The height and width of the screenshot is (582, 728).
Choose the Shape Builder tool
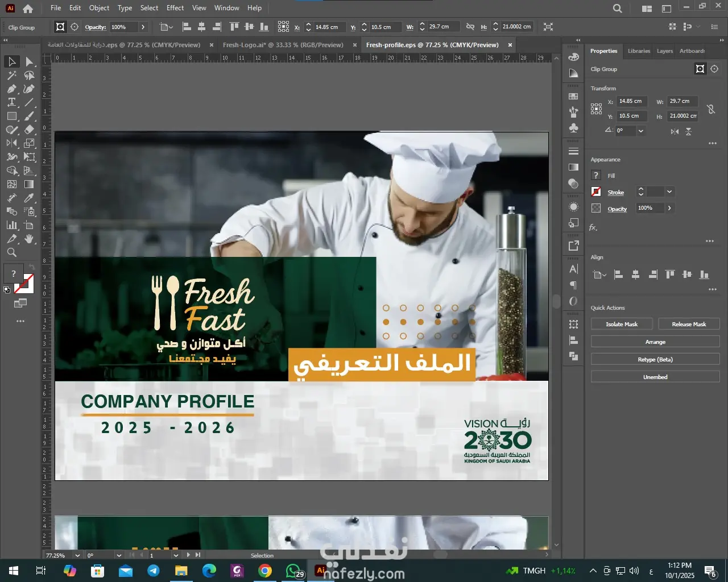(x=12, y=171)
